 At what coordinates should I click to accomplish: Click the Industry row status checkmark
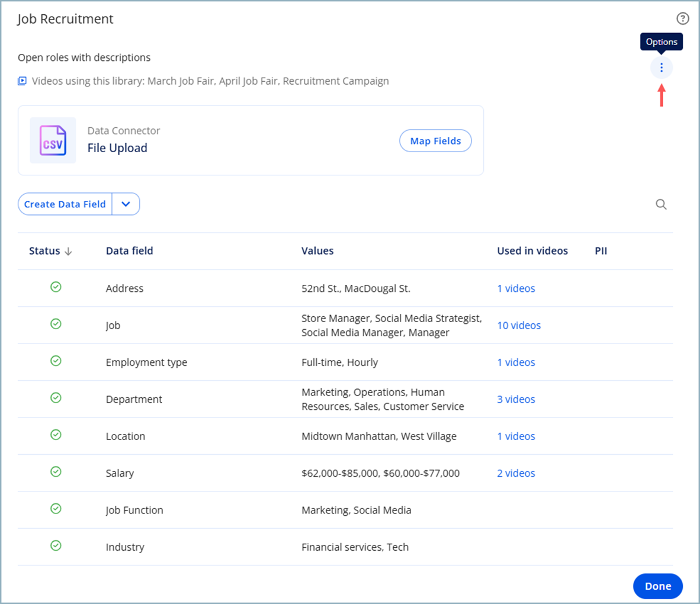(x=56, y=545)
